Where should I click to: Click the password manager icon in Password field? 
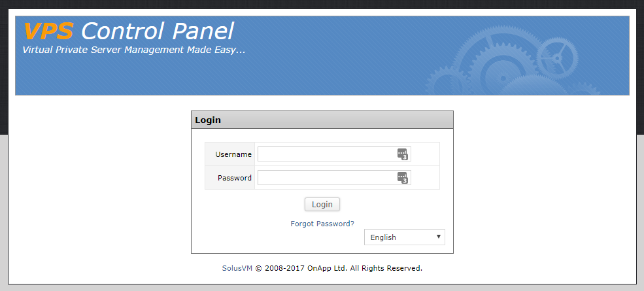(x=401, y=177)
